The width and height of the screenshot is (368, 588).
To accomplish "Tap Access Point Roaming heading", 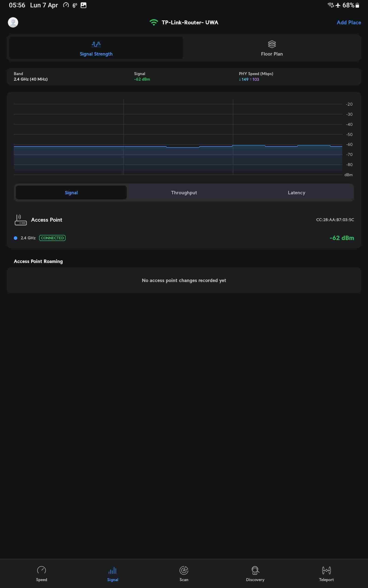I will (38, 261).
